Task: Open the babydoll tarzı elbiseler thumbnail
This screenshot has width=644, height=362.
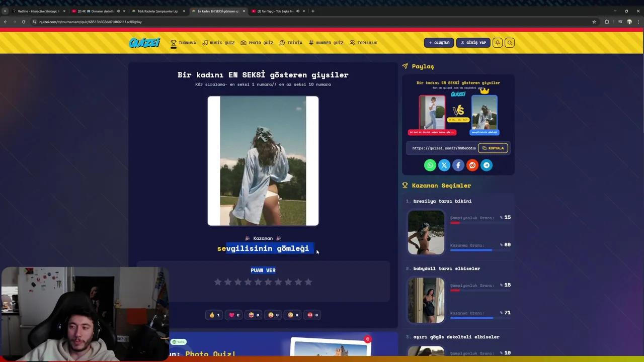Action: click(x=426, y=300)
